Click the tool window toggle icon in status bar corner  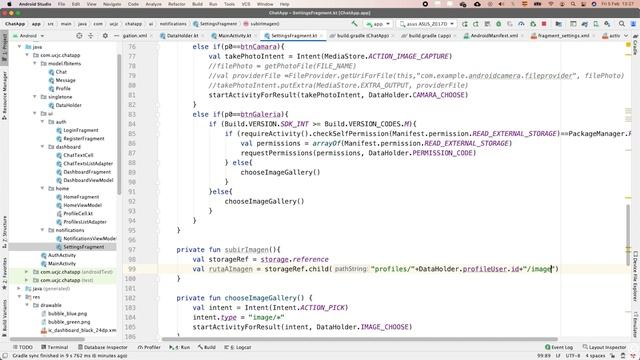tap(5, 356)
